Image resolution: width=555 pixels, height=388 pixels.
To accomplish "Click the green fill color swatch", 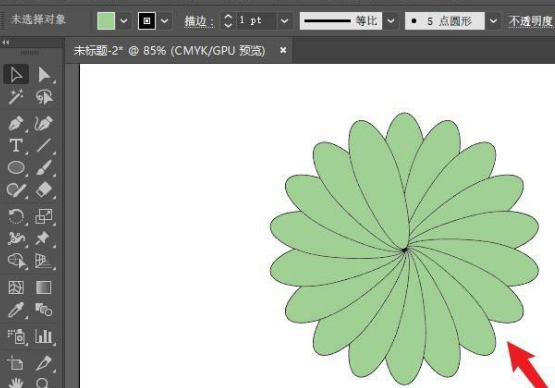I will point(106,21).
